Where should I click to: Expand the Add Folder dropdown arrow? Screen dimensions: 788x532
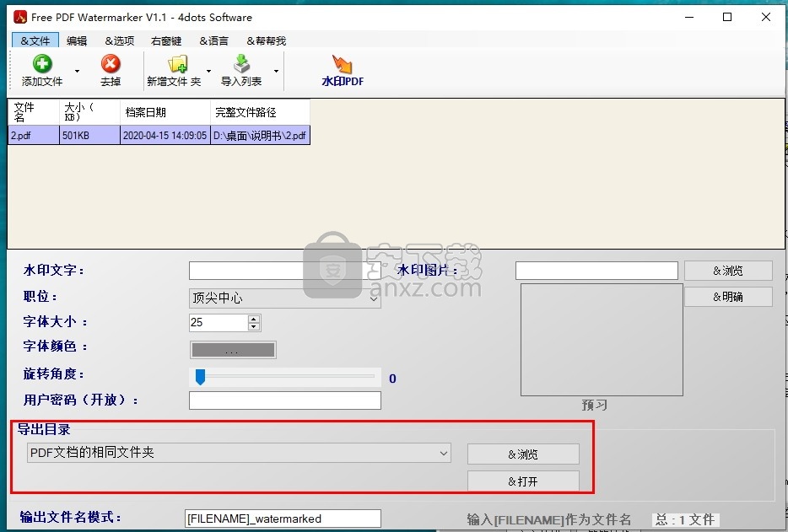pos(208,71)
